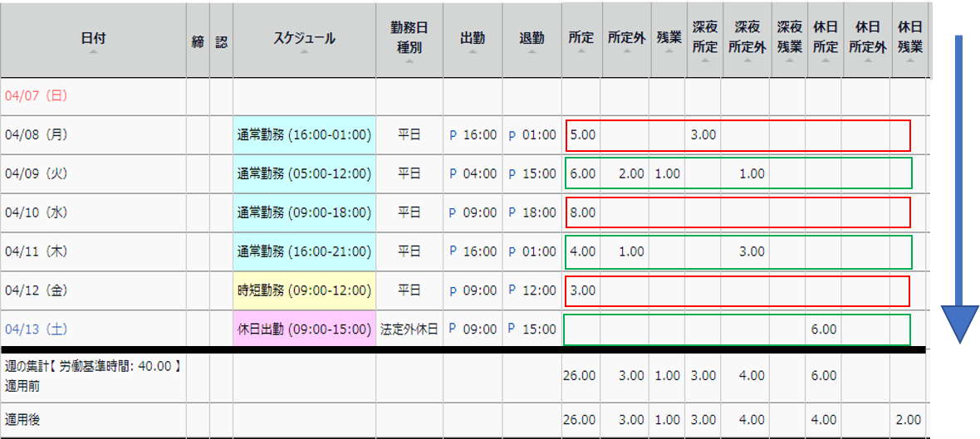980x439 pixels.
Task: Click the sort triangle under the 出勤 header
Action: (x=473, y=52)
